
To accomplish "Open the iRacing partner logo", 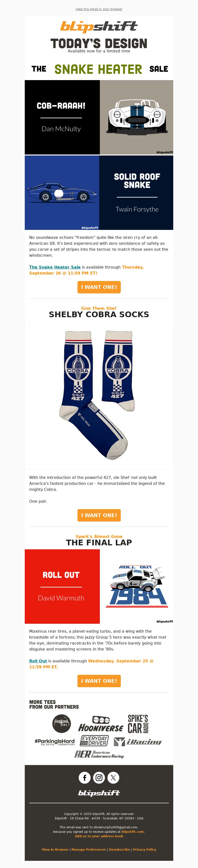I will 138,742.
